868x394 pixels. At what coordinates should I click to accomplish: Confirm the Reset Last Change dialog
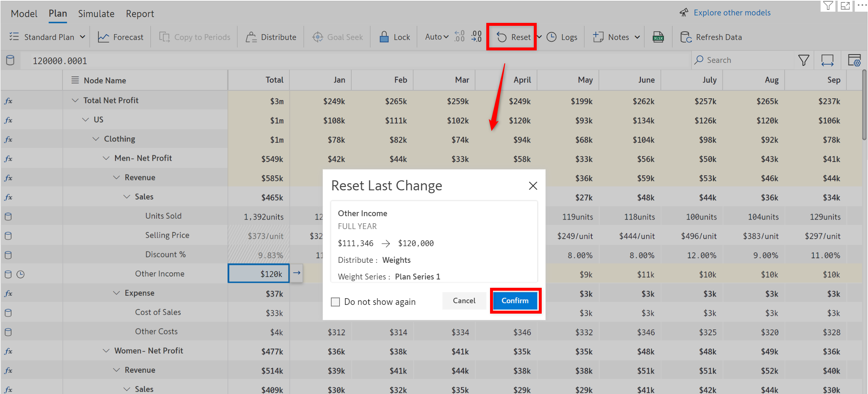click(x=515, y=301)
